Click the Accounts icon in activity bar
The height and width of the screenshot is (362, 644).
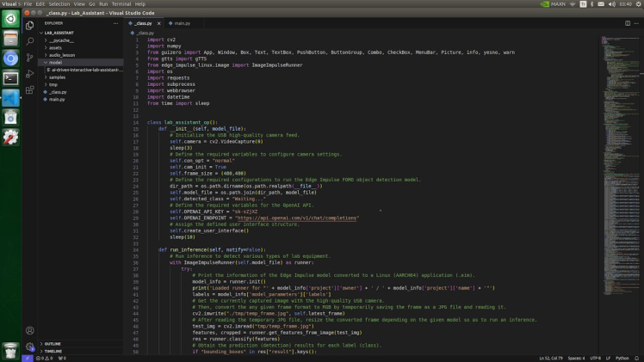coord(30,330)
